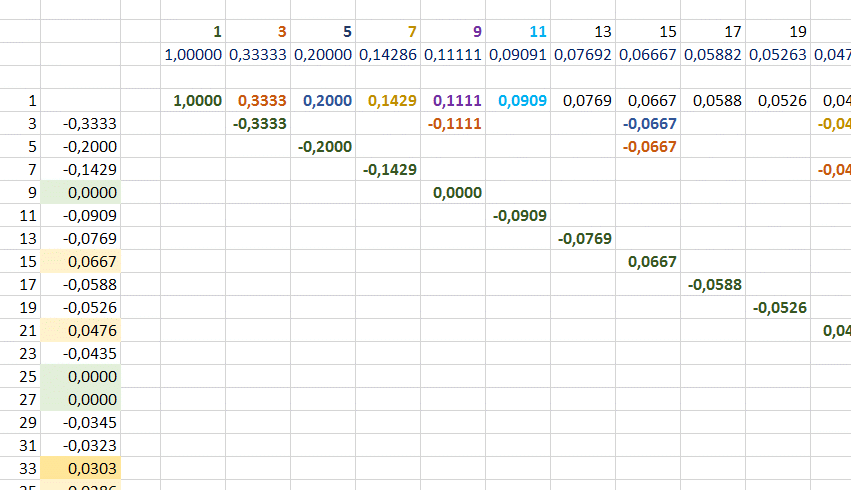Image resolution: width=851 pixels, height=490 pixels.
Task: Click the bold green -0,2000 cell
Action: [x=323, y=147]
